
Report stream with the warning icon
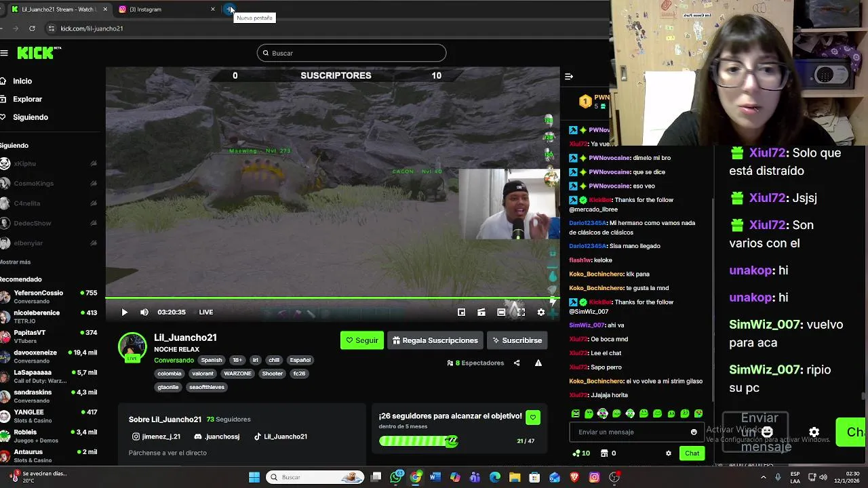538,363
